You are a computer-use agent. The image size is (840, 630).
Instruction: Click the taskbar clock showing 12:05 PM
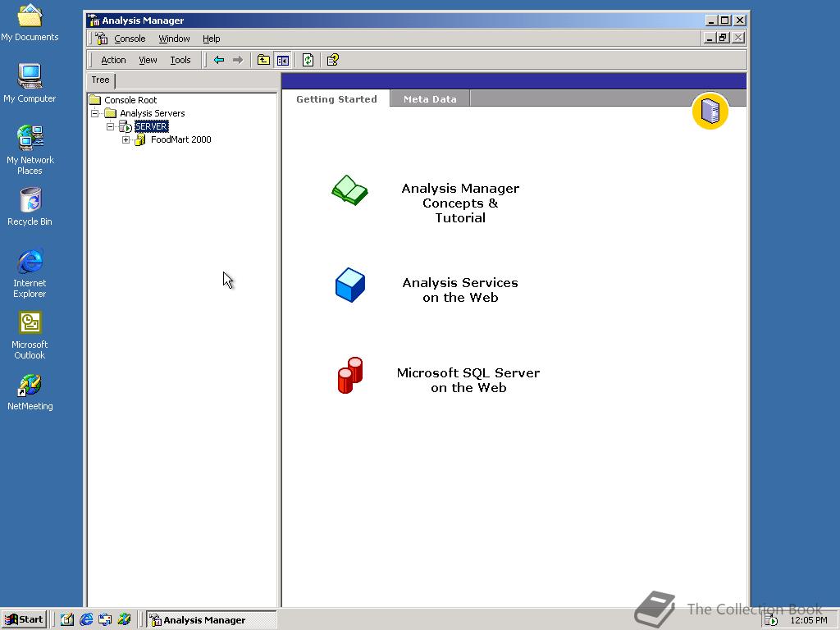click(x=809, y=620)
